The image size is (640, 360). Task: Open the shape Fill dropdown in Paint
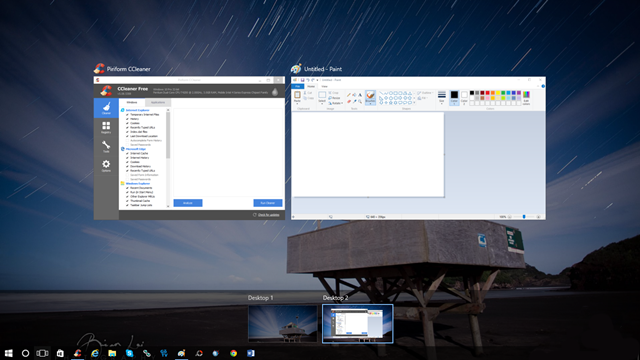pos(423,98)
